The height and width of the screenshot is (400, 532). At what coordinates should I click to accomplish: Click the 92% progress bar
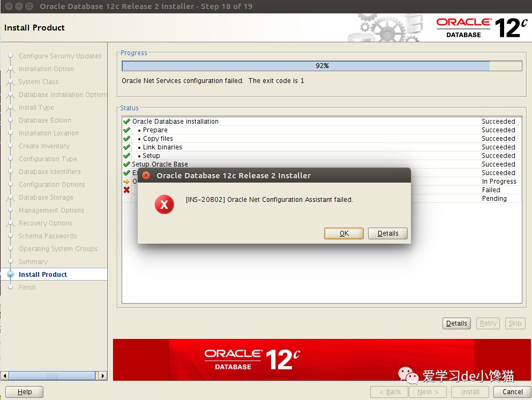pyautogui.click(x=321, y=66)
